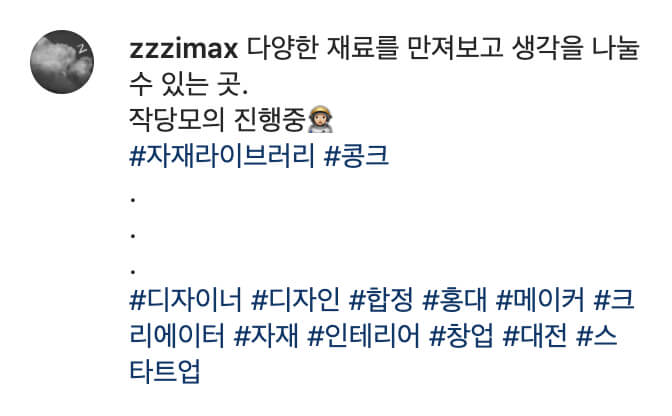Screen dimensions: 672x416
Task: Open the #인테리어 hashtag
Action: [363, 335]
